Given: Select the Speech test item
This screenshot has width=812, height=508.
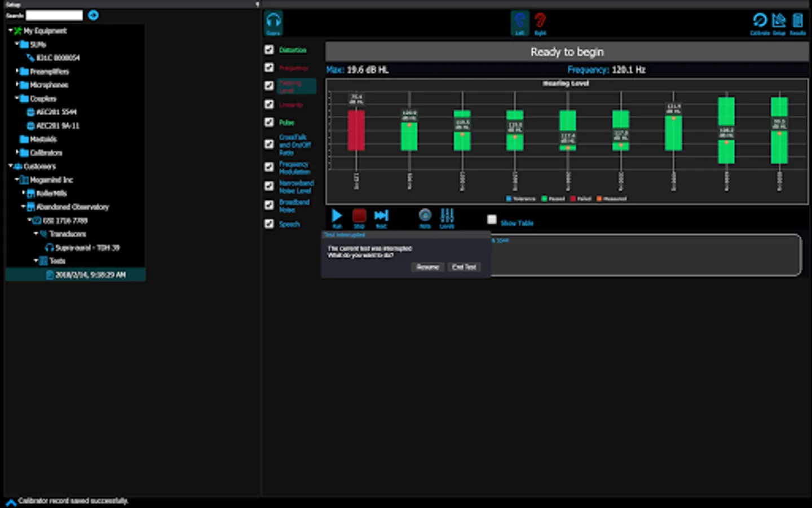Looking at the screenshot, I should 289,224.
